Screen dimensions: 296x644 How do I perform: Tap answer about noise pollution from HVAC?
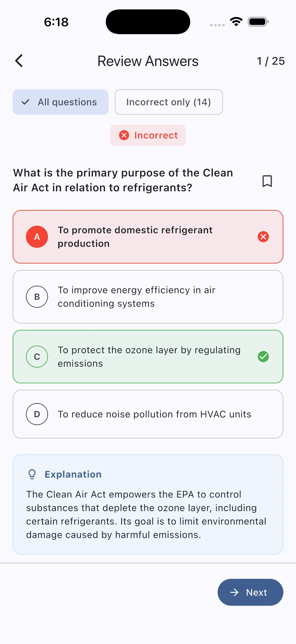148,414
